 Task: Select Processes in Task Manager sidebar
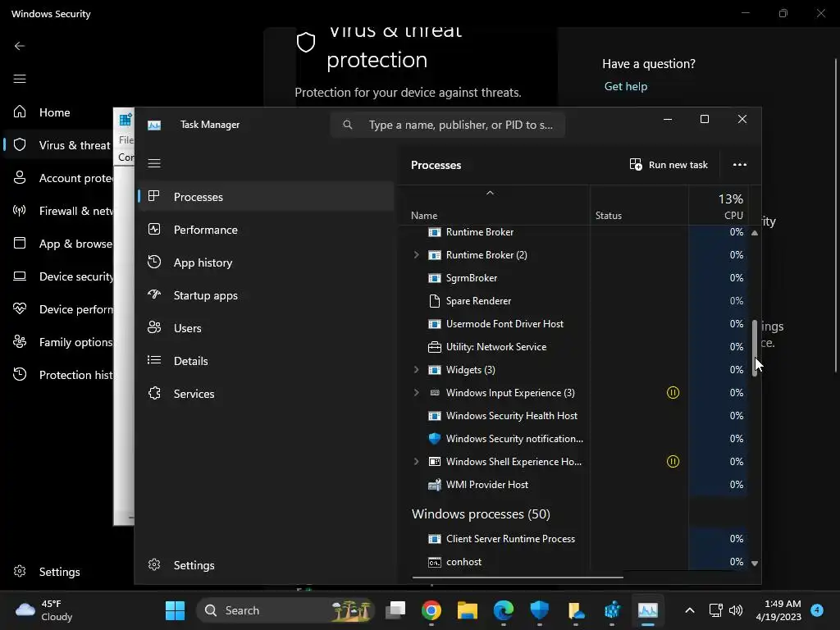(x=267, y=197)
